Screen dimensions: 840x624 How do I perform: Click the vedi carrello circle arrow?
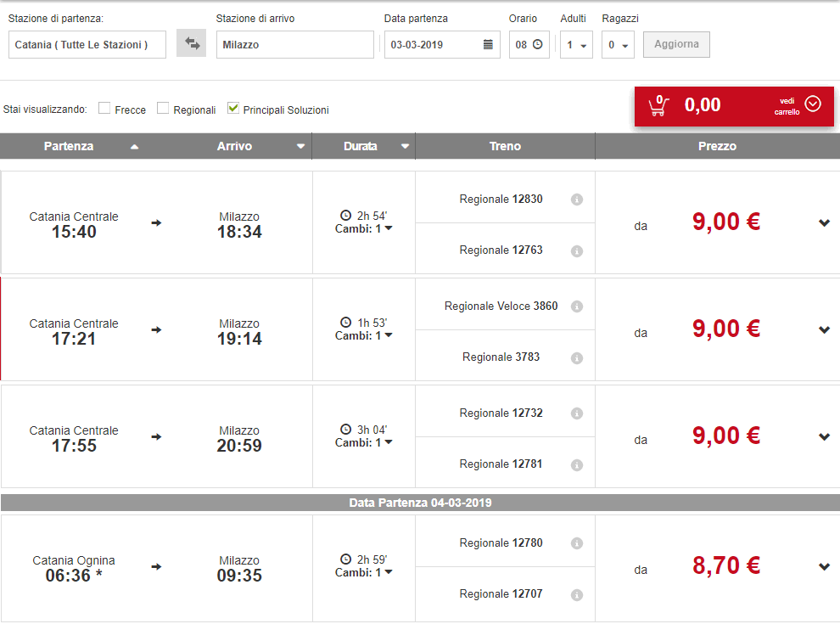pos(813,104)
